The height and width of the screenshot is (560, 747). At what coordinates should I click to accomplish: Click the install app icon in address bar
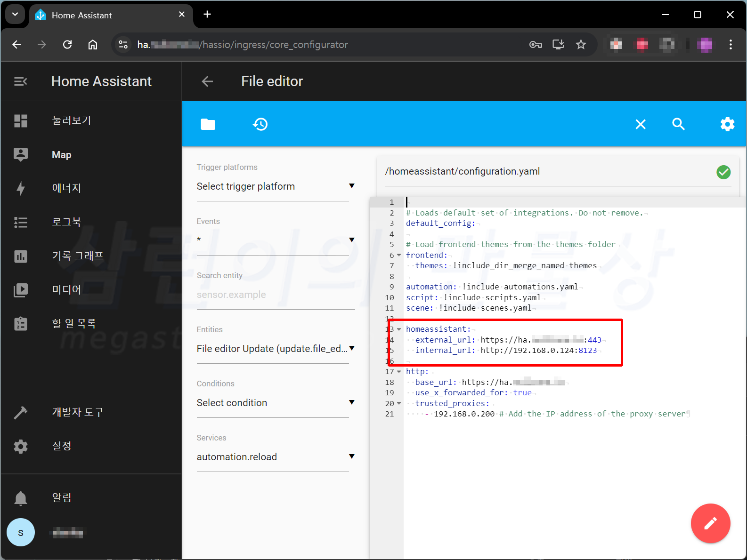pyautogui.click(x=558, y=45)
